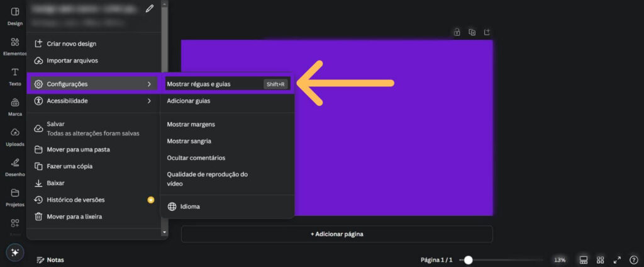Open the Uploads panel

14,137
